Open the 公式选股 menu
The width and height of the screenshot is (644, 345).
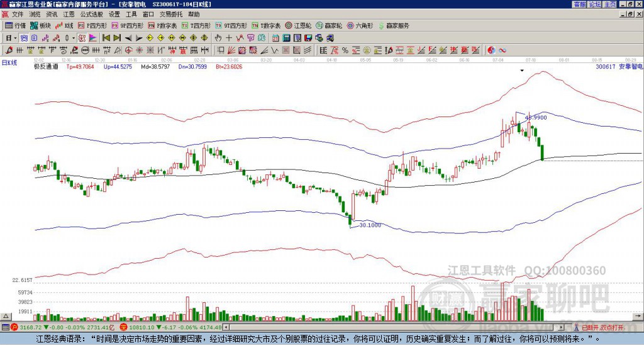[92, 14]
